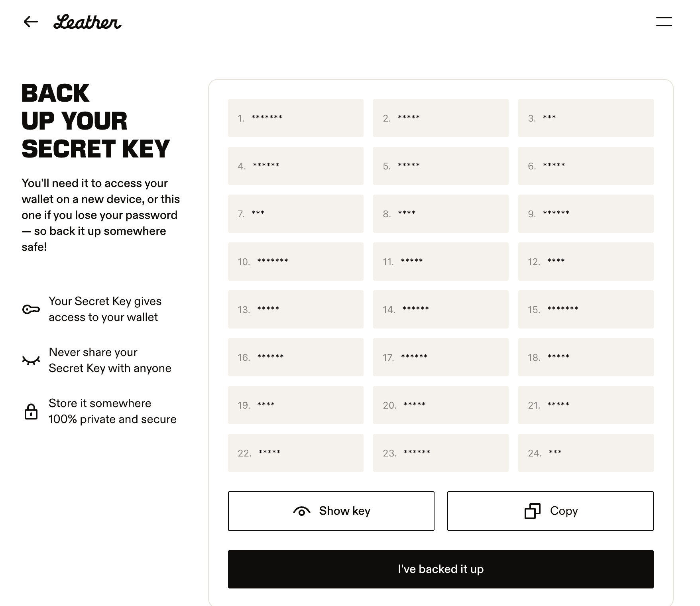Click word slot number 12
The height and width of the screenshot is (606, 700).
(586, 262)
